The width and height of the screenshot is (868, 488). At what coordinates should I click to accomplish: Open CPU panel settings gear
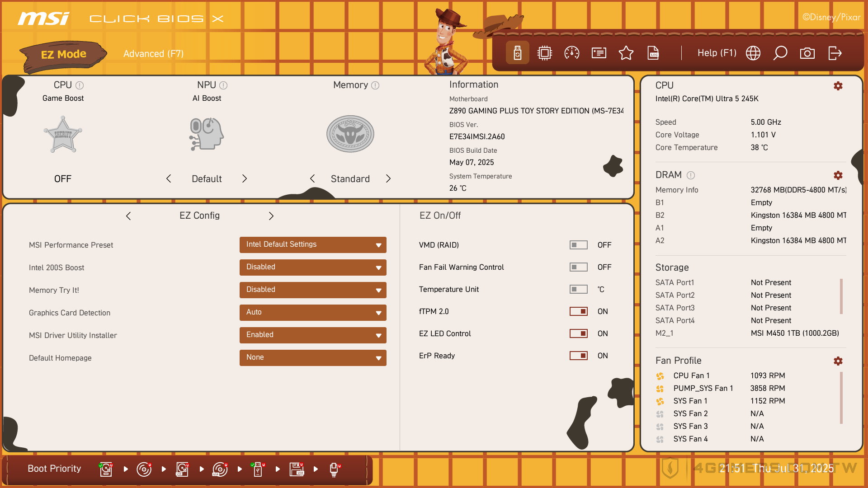point(838,86)
